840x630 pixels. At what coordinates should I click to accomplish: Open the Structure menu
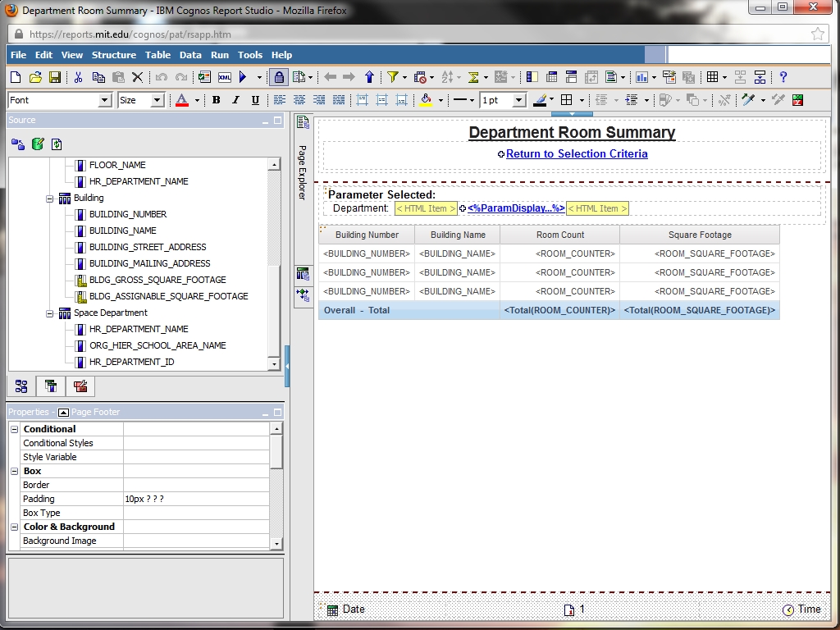pos(113,55)
